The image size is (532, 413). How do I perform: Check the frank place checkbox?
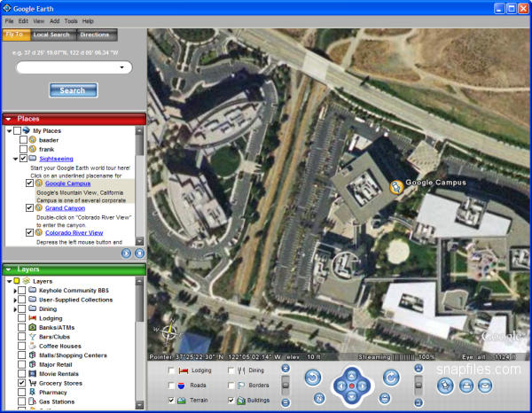tap(23, 149)
